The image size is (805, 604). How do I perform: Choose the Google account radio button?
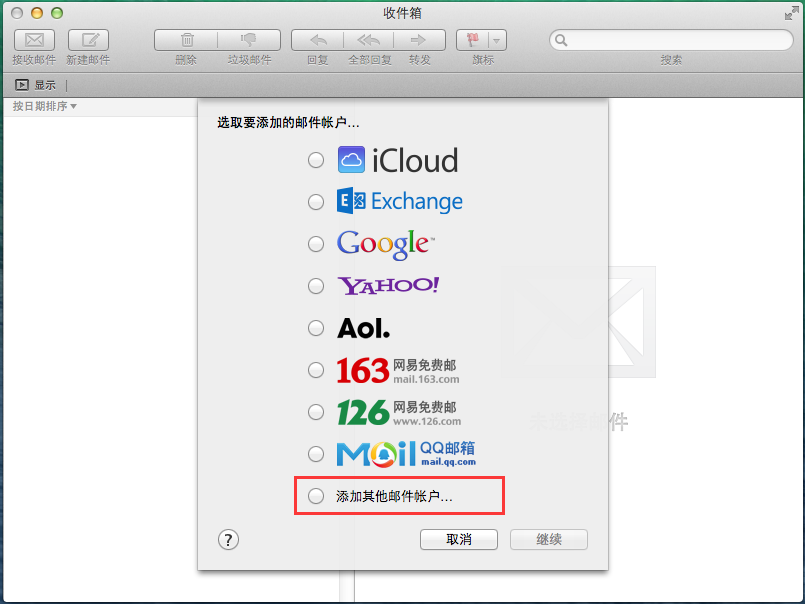(x=316, y=244)
